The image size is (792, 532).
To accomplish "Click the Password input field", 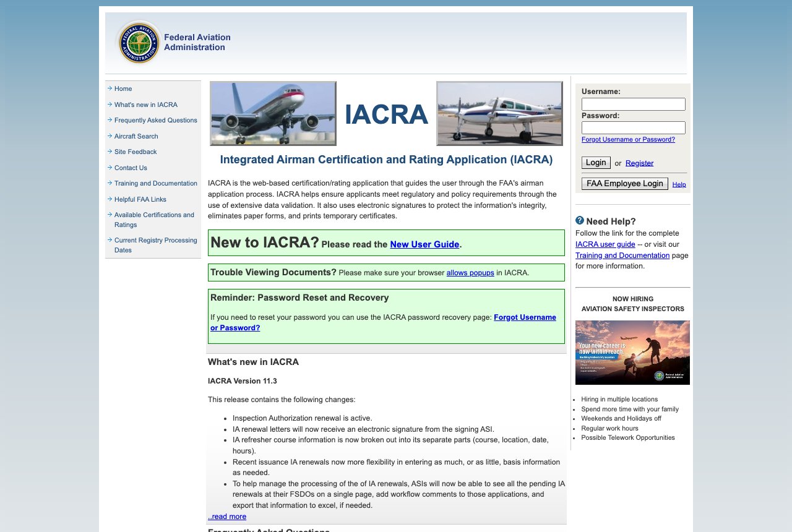I will (x=633, y=127).
